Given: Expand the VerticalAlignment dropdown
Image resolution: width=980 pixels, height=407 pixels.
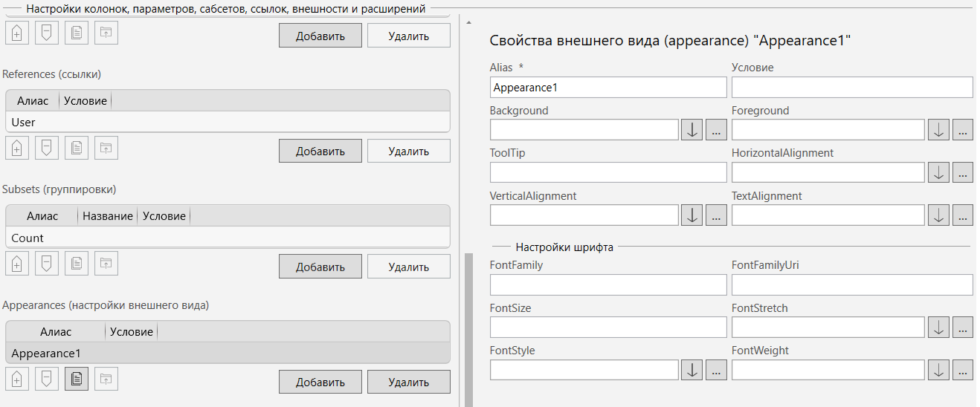Looking at the screenshot, I should tap(692, 215).
